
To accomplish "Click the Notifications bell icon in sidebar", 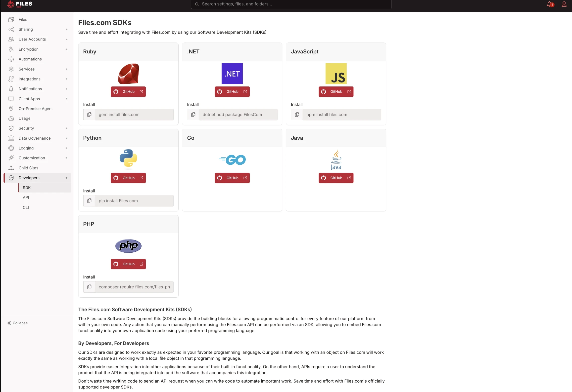I will (x=11, y=89).
